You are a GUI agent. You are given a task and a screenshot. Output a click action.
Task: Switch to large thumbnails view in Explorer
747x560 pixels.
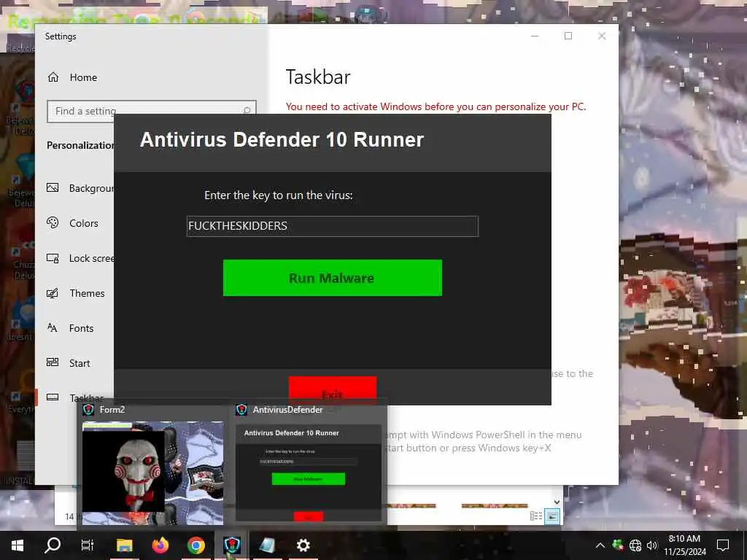coord(552,516)
